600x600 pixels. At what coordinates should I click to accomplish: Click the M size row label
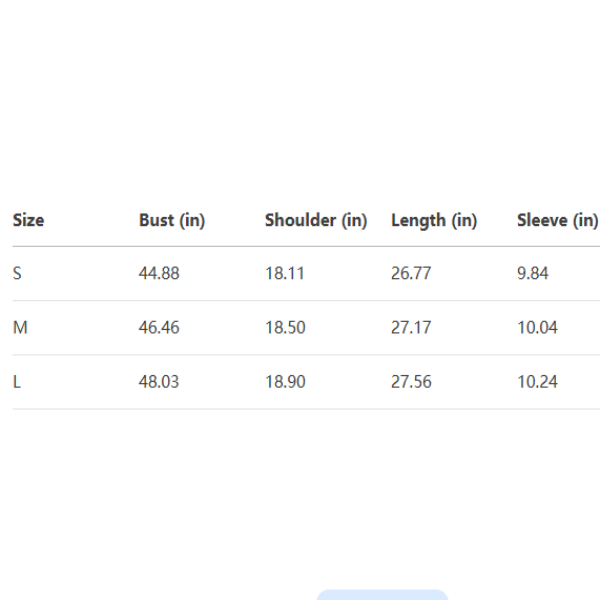pos(18,328)
